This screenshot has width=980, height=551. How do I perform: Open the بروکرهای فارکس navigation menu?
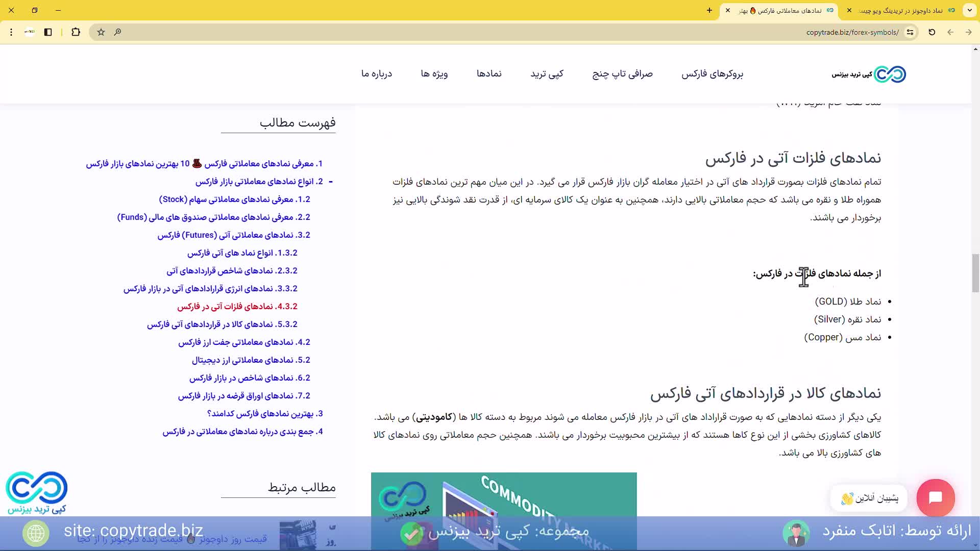(x=712, y=74)
